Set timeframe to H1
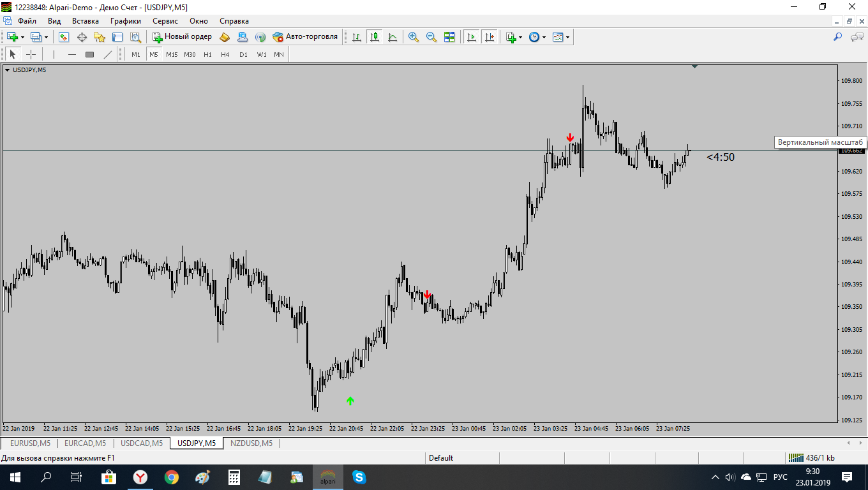 207,54
